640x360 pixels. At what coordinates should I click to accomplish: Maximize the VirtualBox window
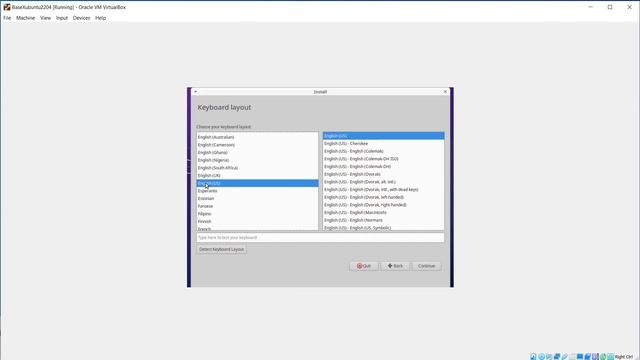610,7
